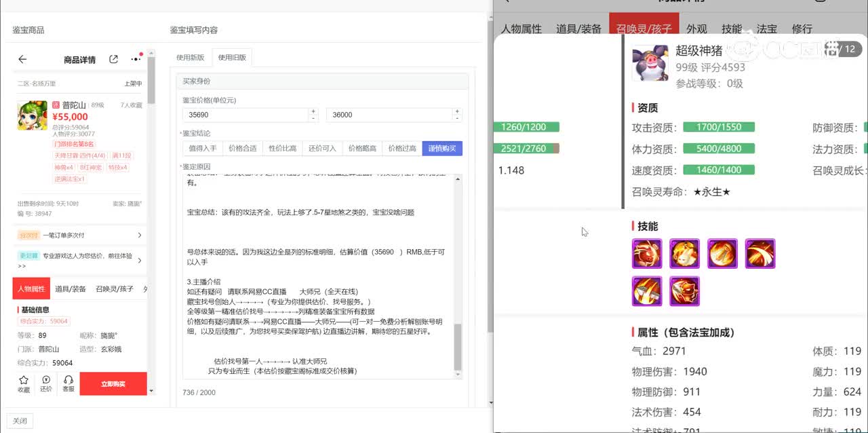Select the 值得入手 conclusion option
Viewport: 868px width, 433px height.
(x=203, y=149)
